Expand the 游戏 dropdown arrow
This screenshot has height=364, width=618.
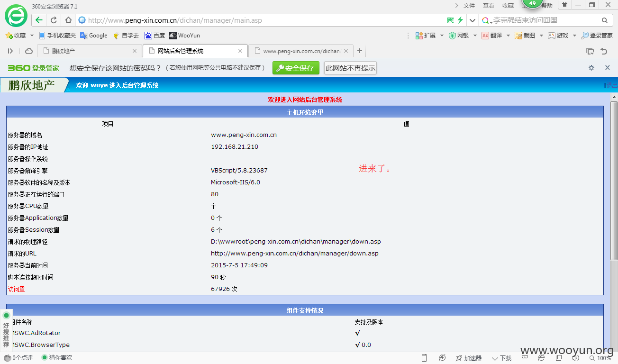[x=574, y=36]
